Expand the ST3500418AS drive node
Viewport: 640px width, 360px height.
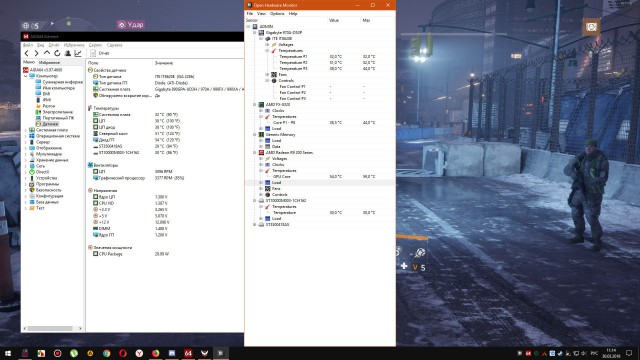(255, 224)
